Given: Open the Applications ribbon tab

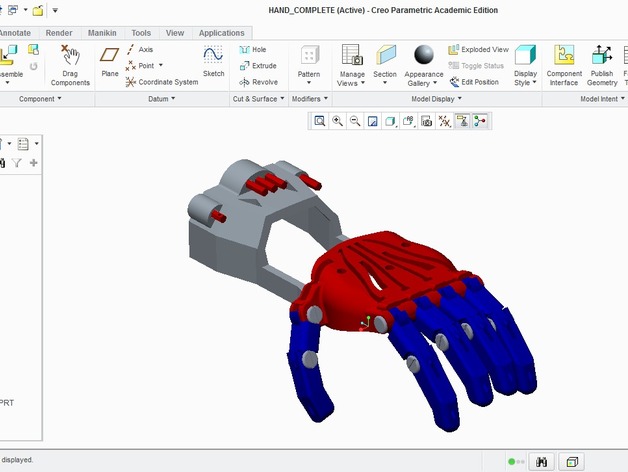Looking at the screenshot, I should (220, 32).
